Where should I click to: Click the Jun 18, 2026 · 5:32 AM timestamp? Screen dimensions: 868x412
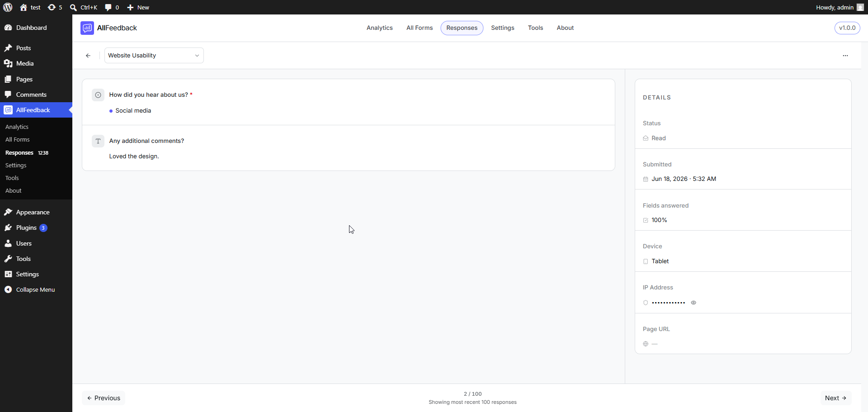point(684,179)
